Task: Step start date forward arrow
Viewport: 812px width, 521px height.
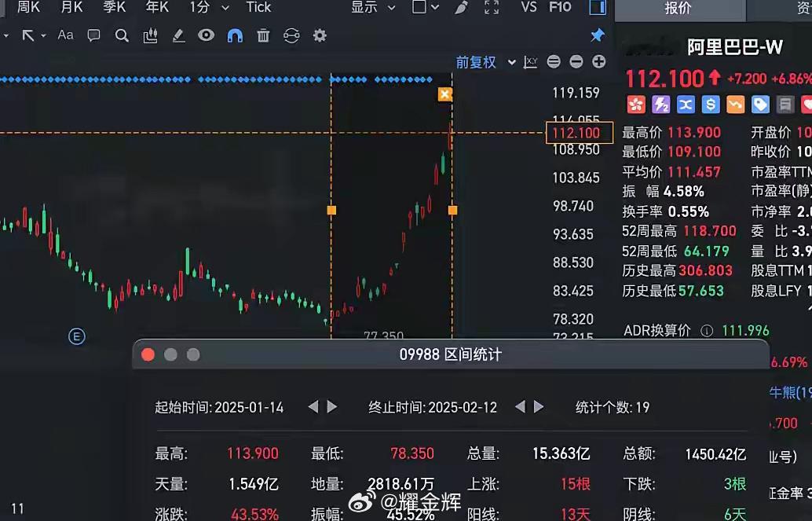Action: [332, 407]
